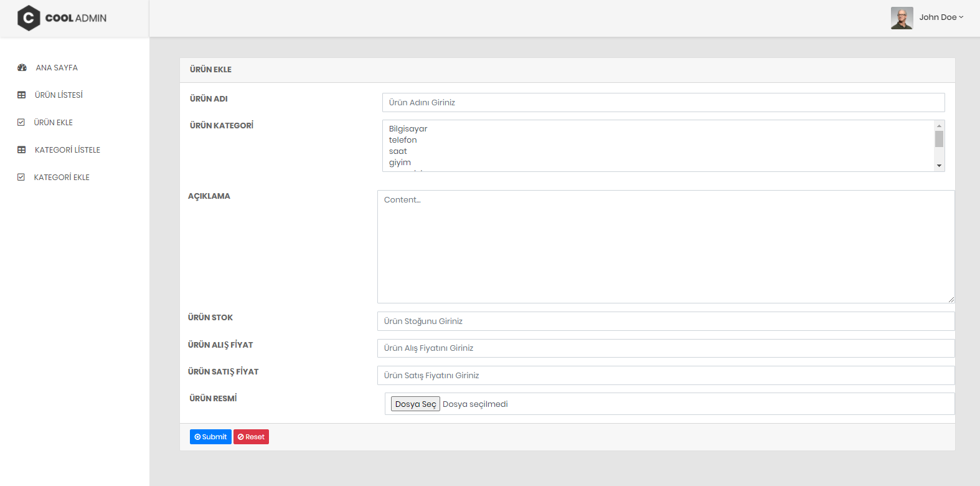Viewport: 980px width, 486px height.
Task: Click John Doe's profile avatar
Action: click(902, 18)
